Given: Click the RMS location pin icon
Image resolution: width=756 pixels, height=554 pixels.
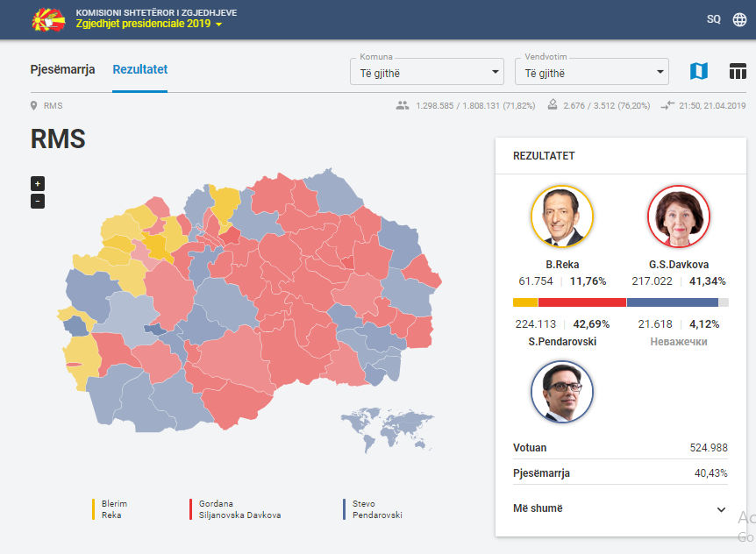Looking at the screenshot, I should tap(34, 106).
